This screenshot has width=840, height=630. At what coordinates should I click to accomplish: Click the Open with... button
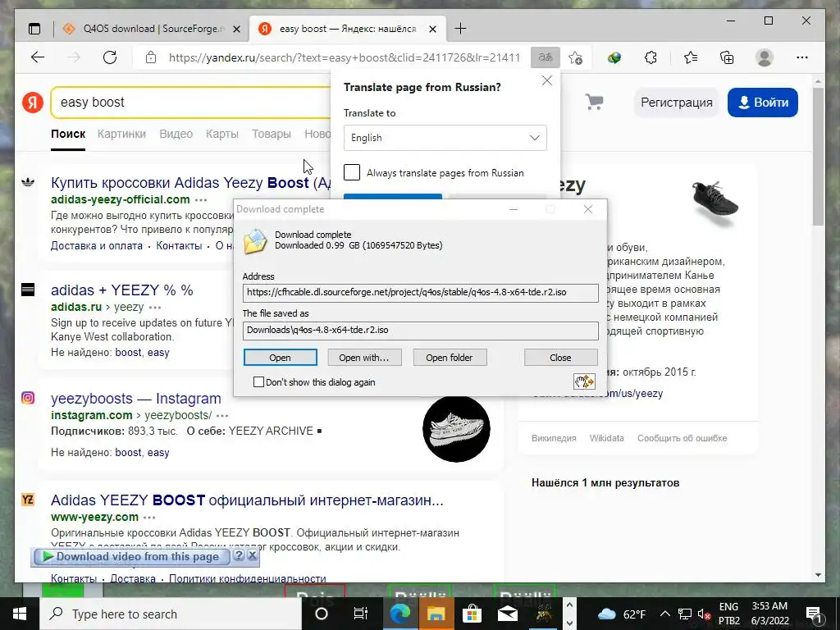click(364, 358)
